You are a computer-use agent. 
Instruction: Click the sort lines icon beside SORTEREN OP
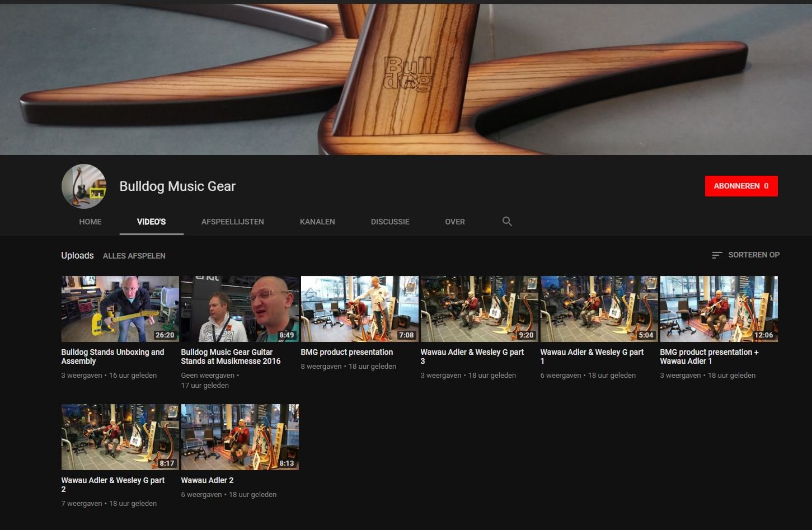pyautogui.click(x=717, y=255)
